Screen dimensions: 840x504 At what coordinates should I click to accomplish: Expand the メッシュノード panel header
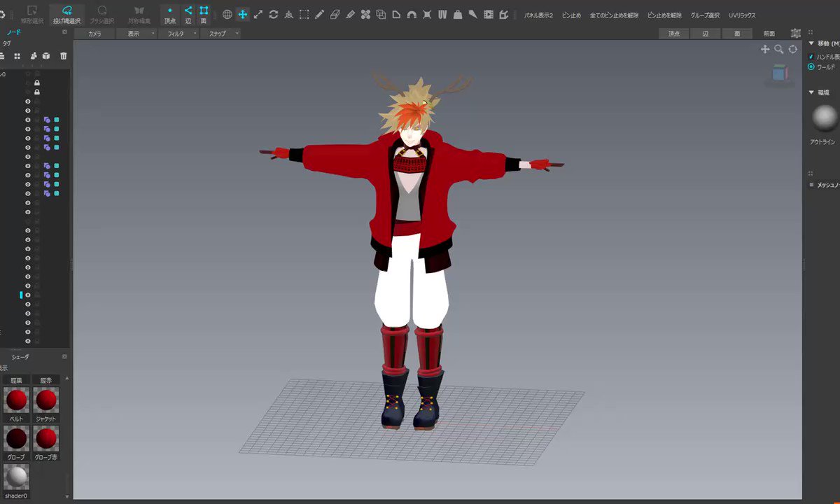point(823,185)
